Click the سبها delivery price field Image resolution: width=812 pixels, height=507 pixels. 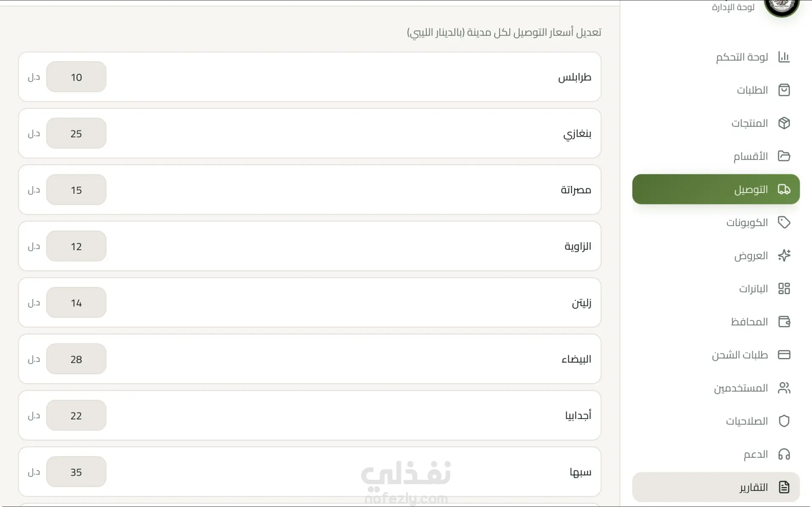coord(76,472)
